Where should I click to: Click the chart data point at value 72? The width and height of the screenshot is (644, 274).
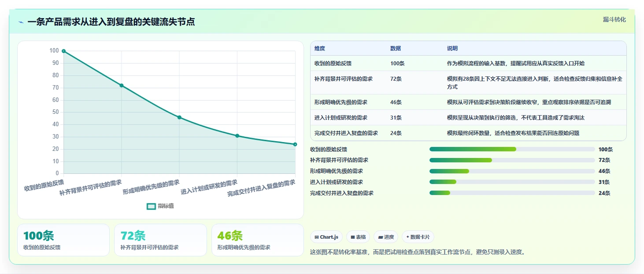click(122, 86)
